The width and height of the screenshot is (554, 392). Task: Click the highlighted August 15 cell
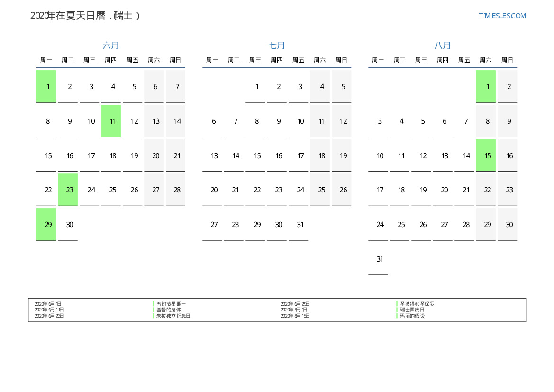[x=486, y=155]
